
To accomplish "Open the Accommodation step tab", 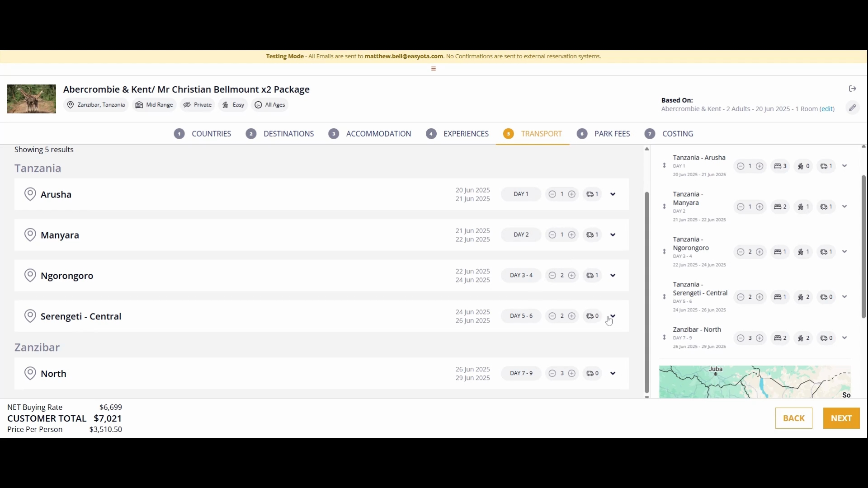I will 370,134.
